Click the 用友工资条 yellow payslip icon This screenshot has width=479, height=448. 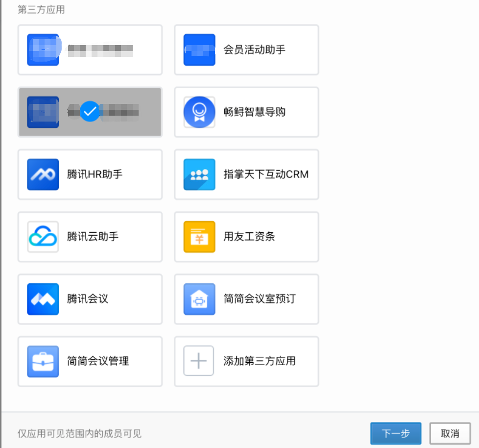199,237
